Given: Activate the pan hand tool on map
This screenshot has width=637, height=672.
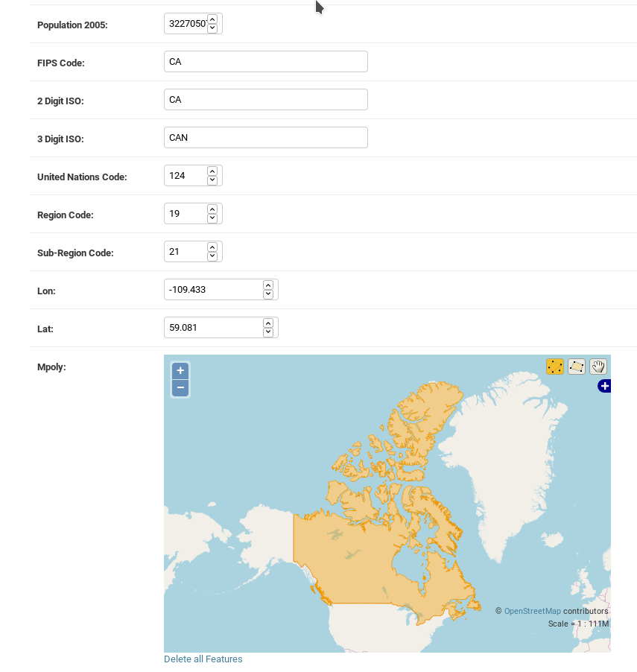Looking at the screenshot, I should tap(598, 367).
